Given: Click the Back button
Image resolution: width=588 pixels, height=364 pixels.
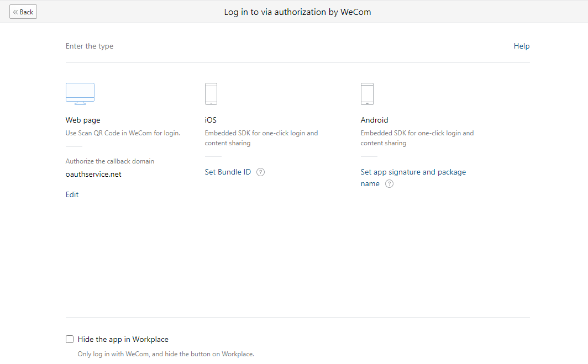Looking at the screenshot, I should 23,12.
